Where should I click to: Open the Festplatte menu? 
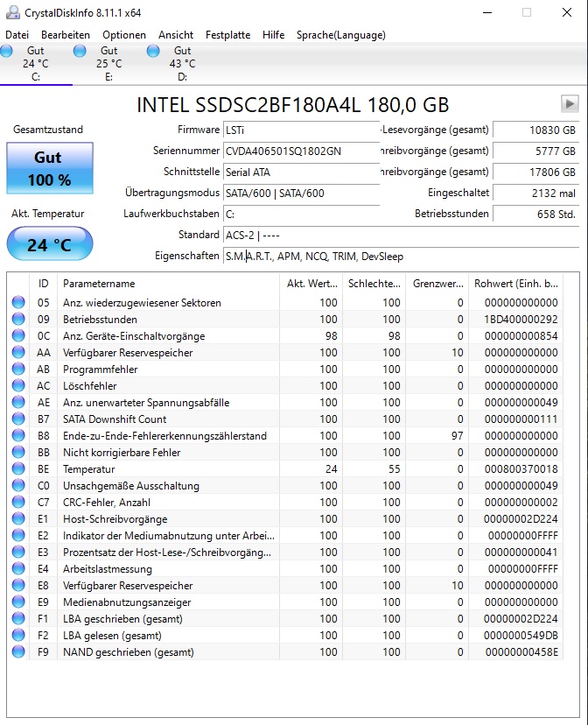tap(227, 35)
